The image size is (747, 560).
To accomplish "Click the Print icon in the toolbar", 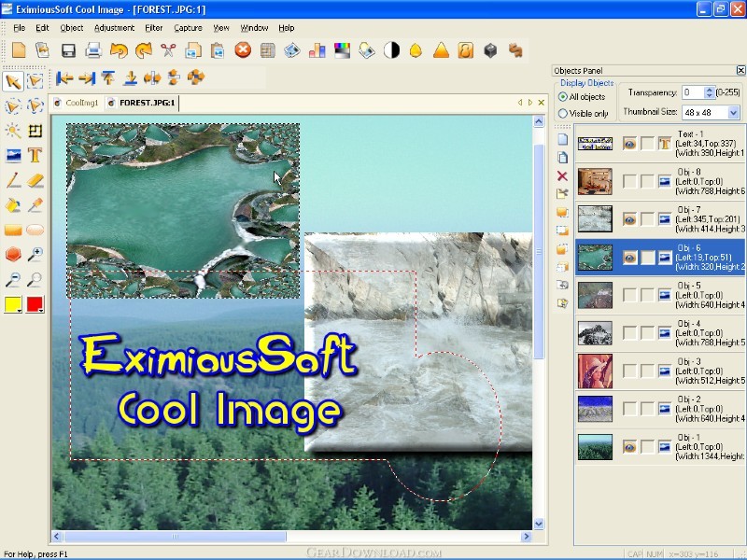I will [93, 50].
